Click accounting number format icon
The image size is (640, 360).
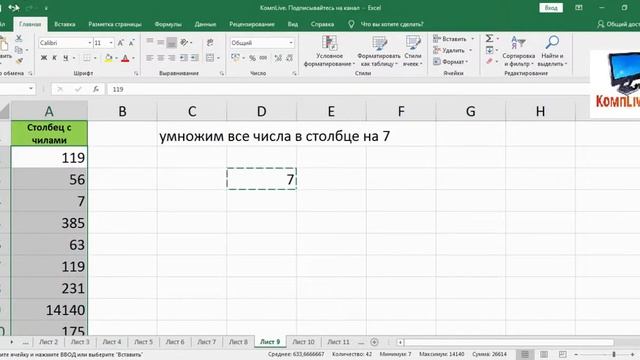[236, 58]
